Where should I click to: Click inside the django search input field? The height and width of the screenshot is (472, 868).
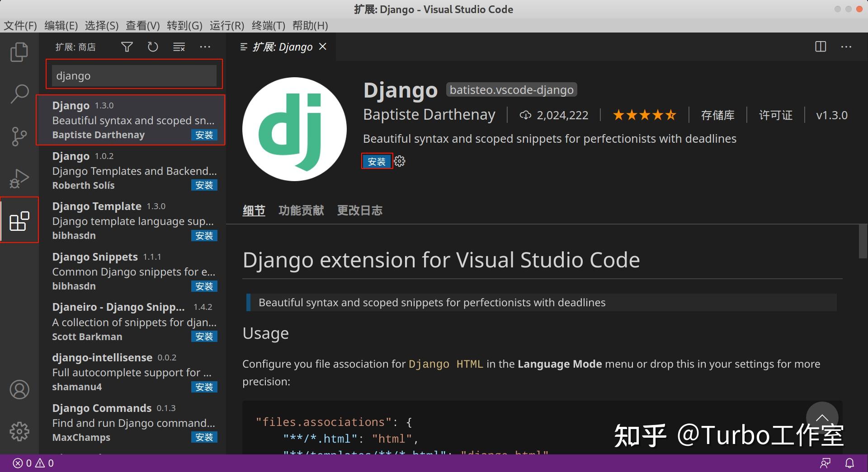tap(134, 75)
